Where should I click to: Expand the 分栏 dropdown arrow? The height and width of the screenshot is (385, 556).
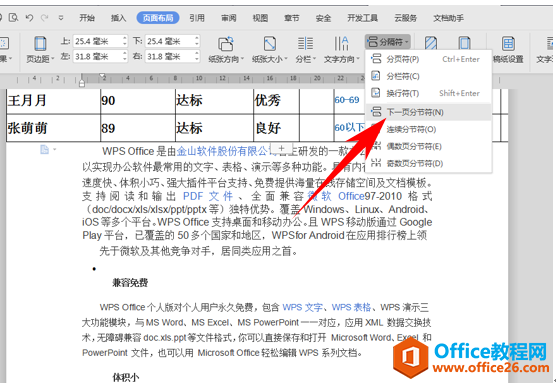pos(314,59)
